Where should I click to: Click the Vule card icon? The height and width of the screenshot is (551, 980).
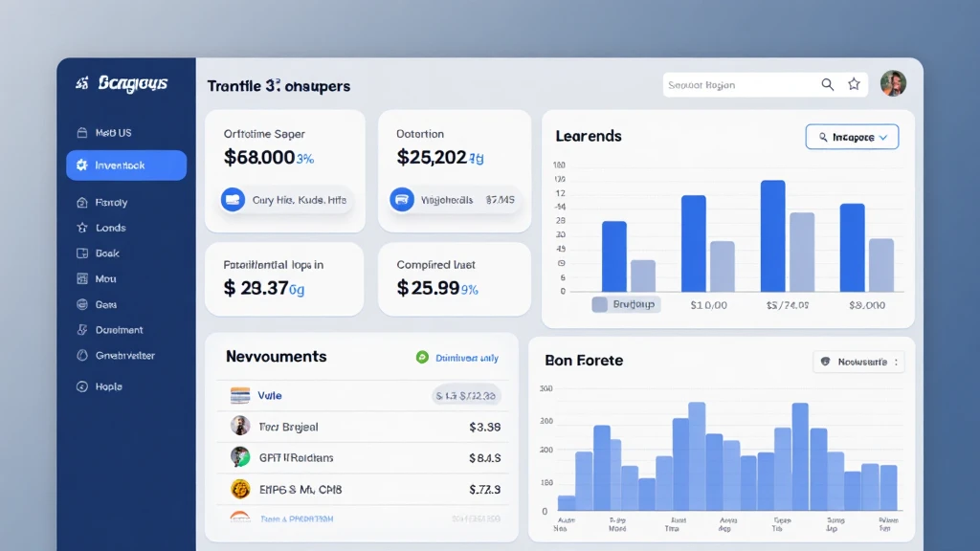240,395
